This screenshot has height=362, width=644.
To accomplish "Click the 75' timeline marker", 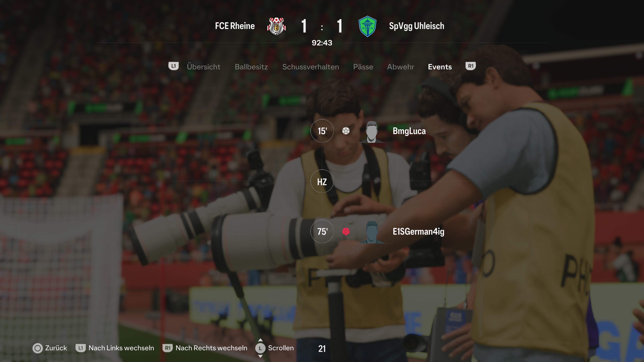I will 322,232.
